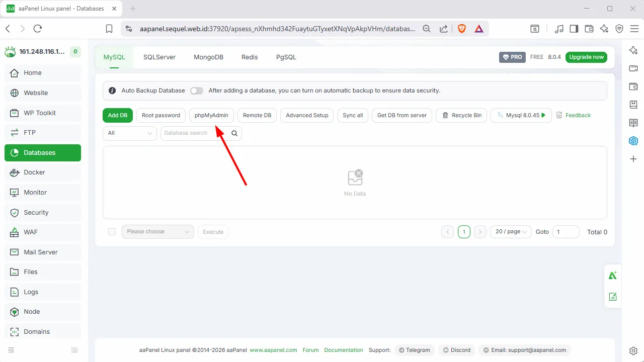Toggle Auto Backup Database switch
The height and width of the screenshot is (362, 644).
[x=197, y=90]
